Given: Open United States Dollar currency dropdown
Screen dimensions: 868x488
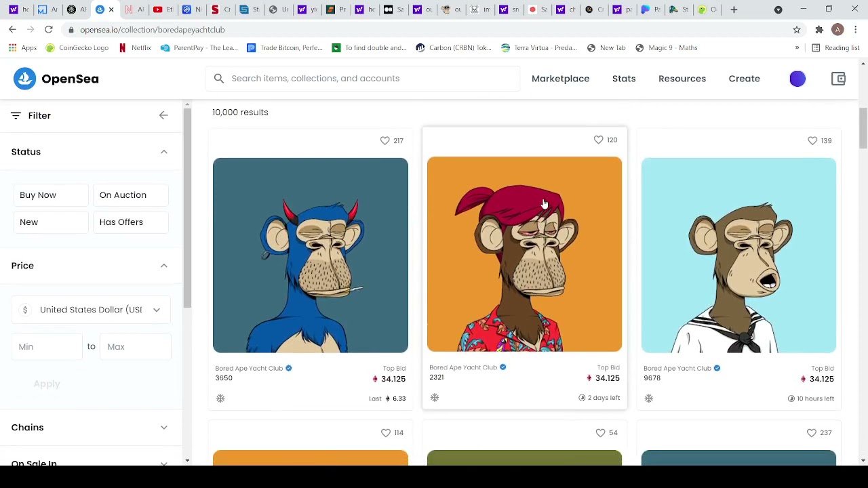Looking at the screenshot, I should (x=92, y=310).
